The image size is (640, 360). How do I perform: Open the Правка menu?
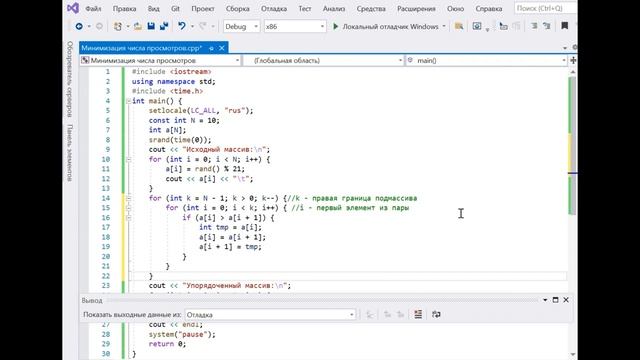click(x=124, y=9)
